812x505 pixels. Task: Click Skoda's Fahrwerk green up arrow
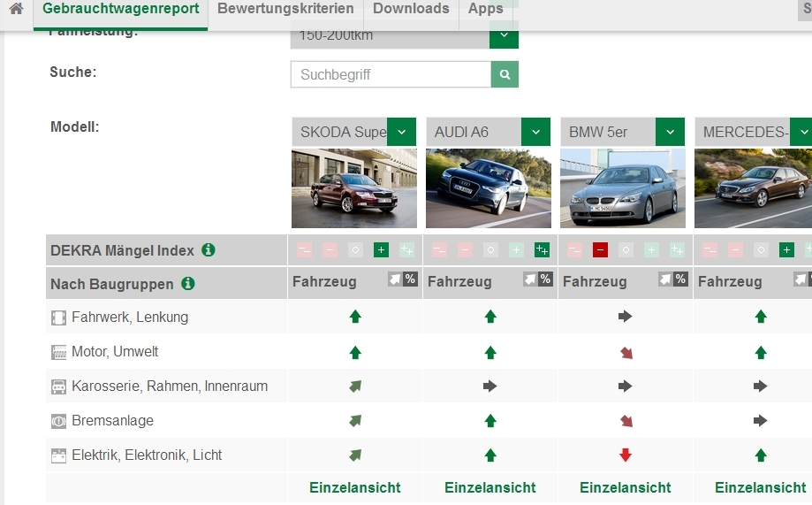(354, 317)
